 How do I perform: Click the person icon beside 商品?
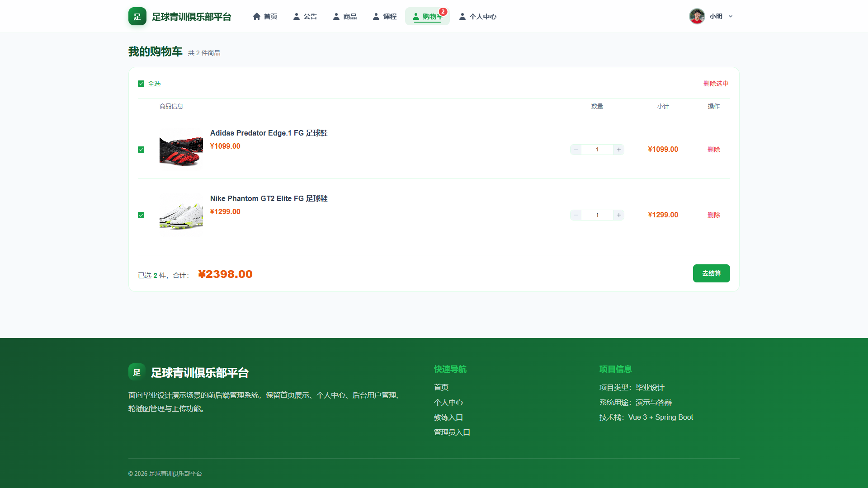[336, 16]
